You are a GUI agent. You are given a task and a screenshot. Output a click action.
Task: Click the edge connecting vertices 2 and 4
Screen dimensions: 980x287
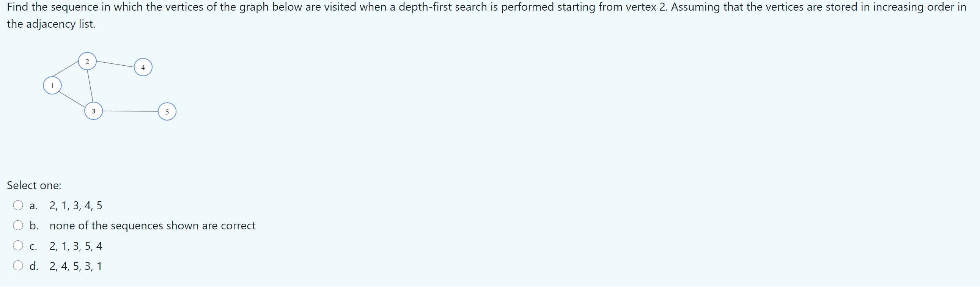(115, 64)
